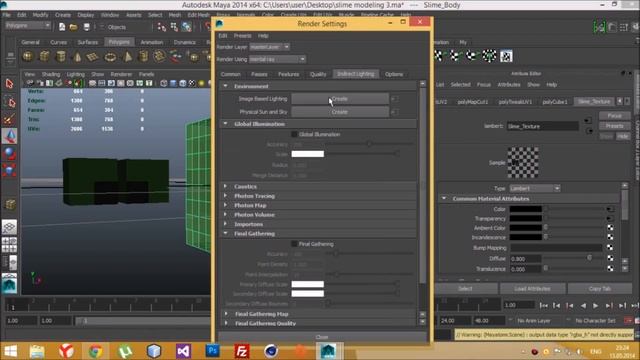
Task: Click checkered map button beside Ambient Color
Action: (x=610, y=228)
